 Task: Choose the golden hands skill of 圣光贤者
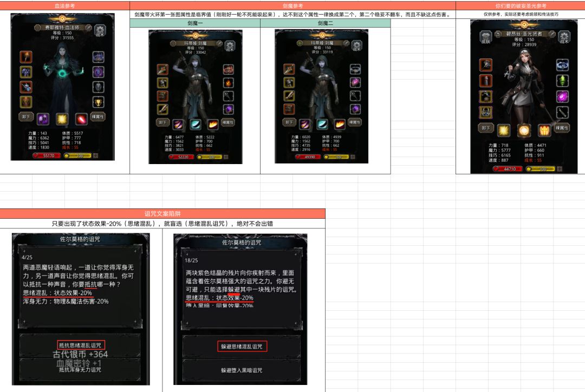(x=544, y=130)
